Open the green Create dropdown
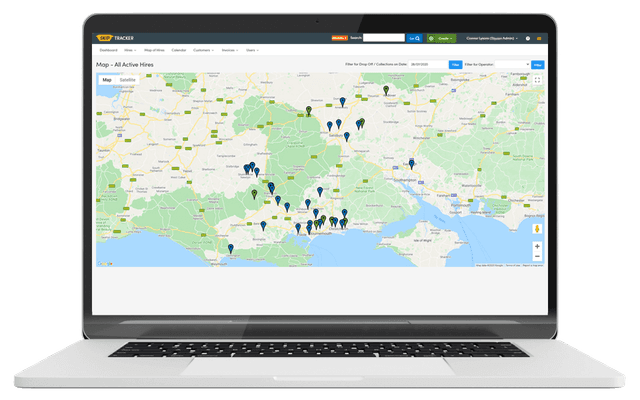Screen dimensions: 640x400 (440, 38)
